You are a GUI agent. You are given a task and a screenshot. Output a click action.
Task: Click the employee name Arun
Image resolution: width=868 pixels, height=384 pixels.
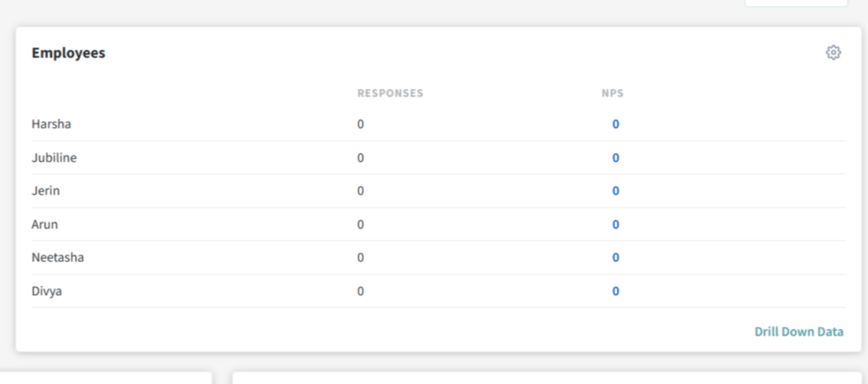[44, 225]
